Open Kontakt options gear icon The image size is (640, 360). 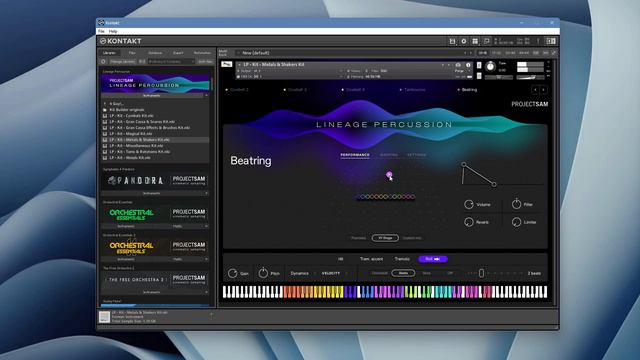tap(464, 41)
